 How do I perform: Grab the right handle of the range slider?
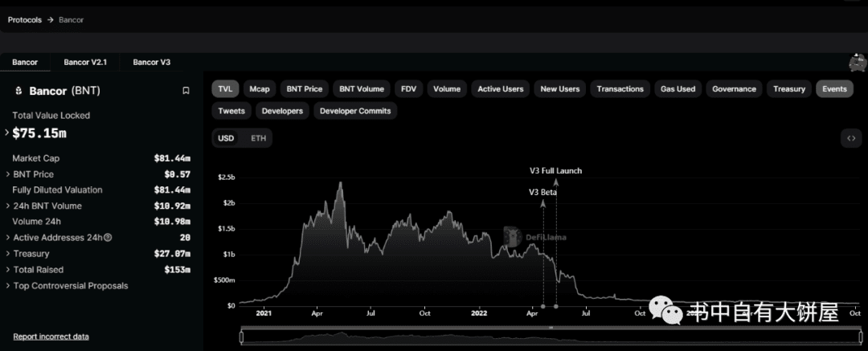[x=860, y=337]
